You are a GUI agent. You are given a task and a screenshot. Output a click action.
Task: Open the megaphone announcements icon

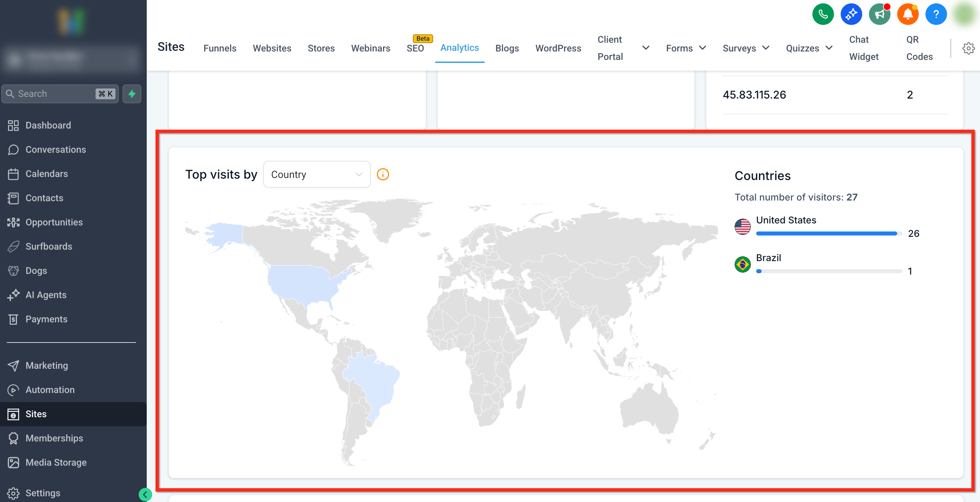pos(879,14)
